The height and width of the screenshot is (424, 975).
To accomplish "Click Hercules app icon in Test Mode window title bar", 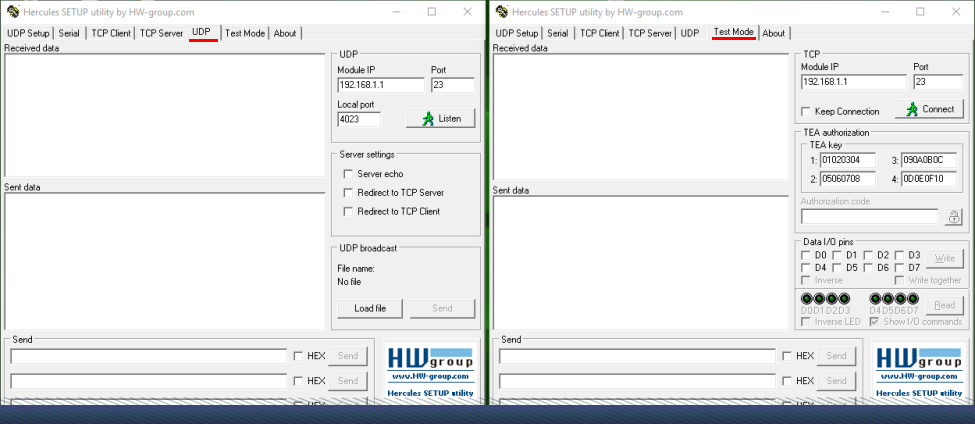I will pyautogui.click(x=501, y=12).
